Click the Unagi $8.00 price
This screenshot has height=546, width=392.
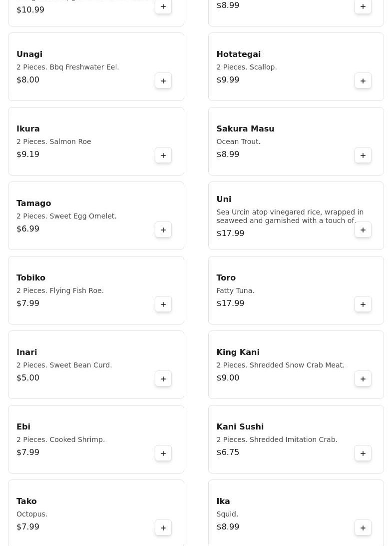28,79
